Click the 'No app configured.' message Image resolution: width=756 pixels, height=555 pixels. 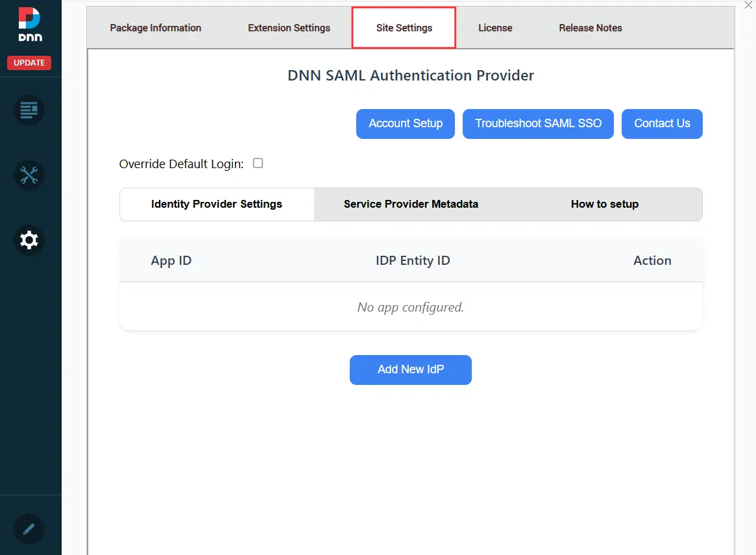pos(410,308)
